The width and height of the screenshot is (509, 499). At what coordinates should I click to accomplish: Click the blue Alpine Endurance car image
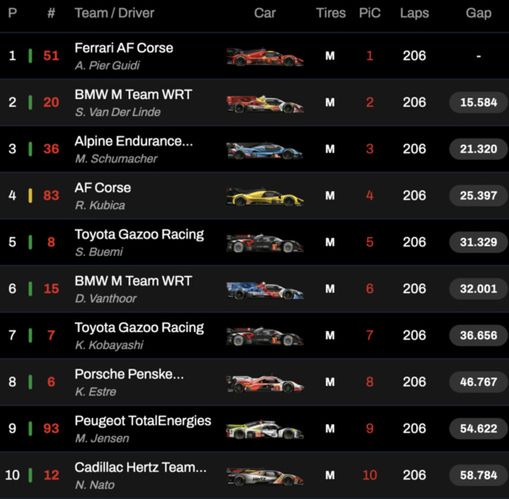pyautogui.click(x=265, y=150)
